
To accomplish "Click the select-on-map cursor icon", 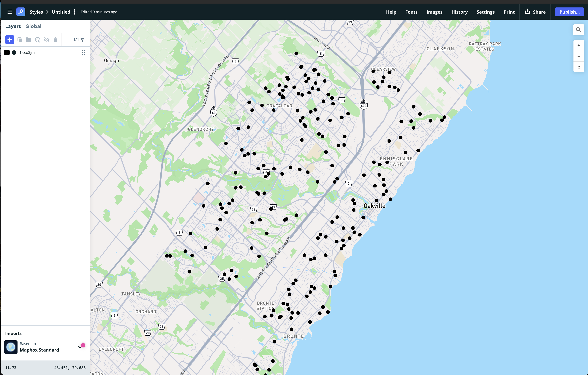I will click(x=38, y=40).
